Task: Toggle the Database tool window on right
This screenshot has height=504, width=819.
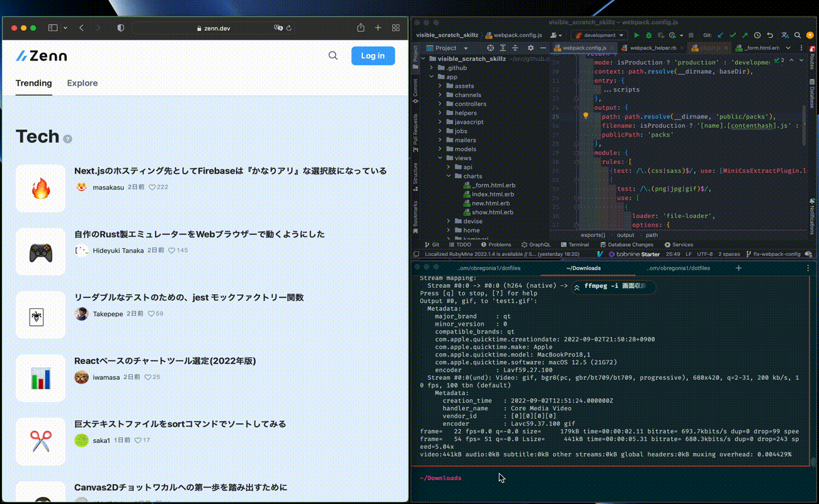Action: pos(811,93)
